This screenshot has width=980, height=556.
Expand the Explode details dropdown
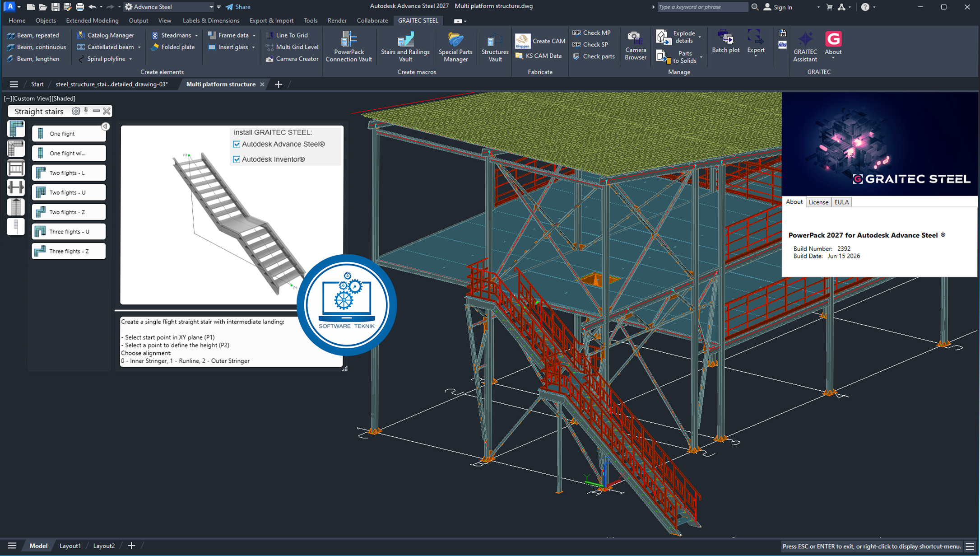click(700, 37)
